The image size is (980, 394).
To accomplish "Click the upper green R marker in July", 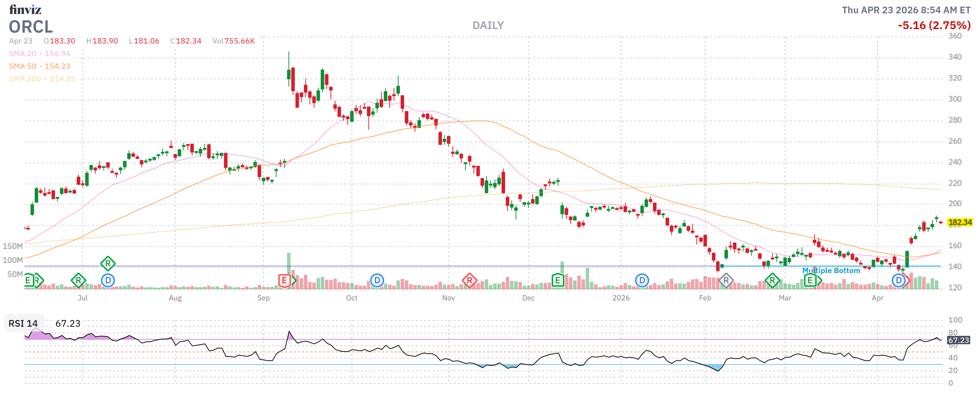I will [108, 263].
